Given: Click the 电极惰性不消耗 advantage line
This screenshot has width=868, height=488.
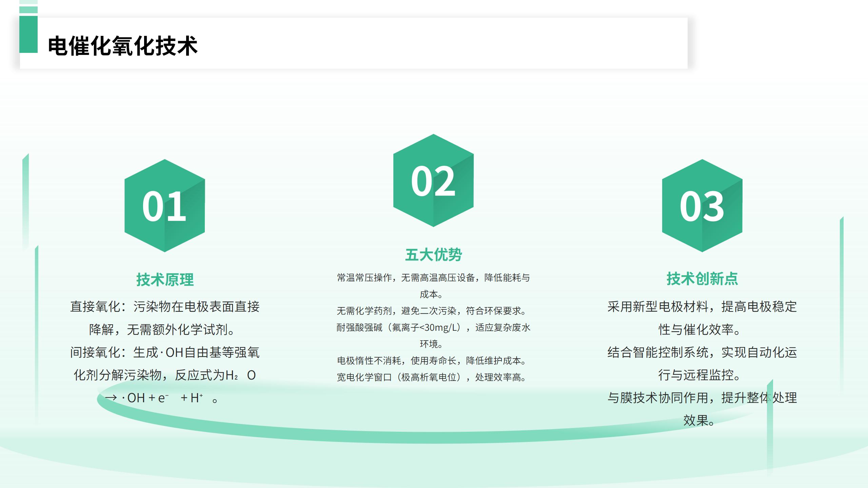Looking at the screenshot, I should point(431,361).
